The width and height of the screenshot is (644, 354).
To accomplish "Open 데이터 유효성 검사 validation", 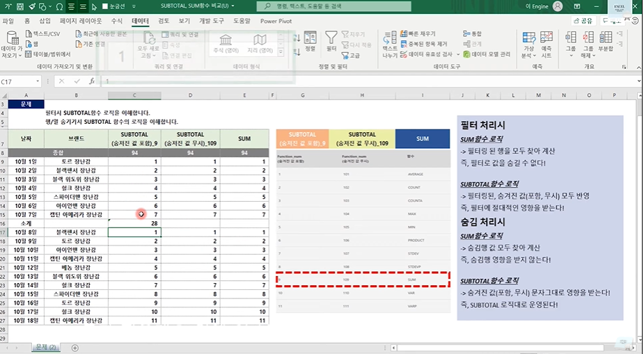I will click(x=426, y=54).
